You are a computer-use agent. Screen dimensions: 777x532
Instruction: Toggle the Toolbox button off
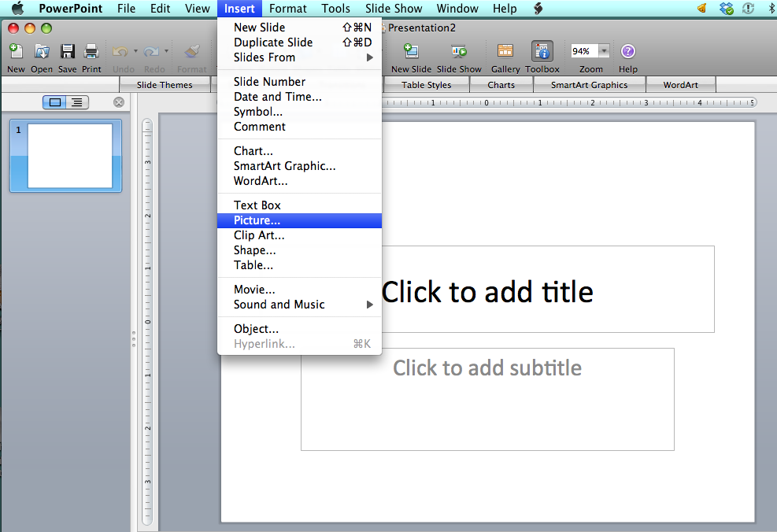click(542, 52)
